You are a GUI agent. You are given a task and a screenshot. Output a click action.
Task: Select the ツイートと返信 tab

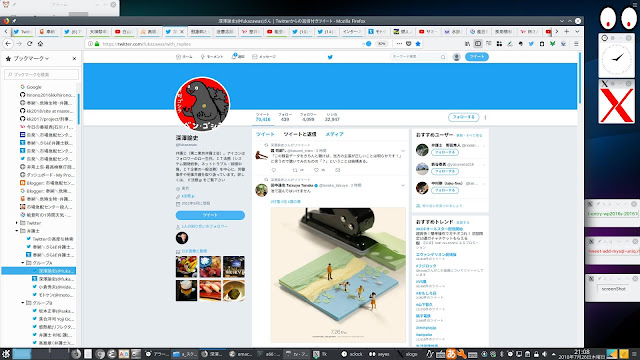[300, 134]
